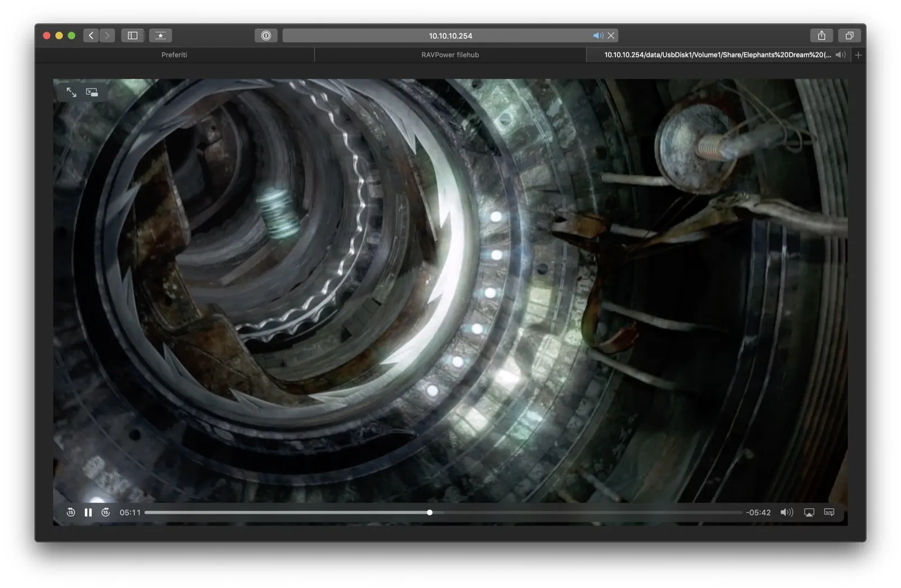This screenshot has height=588, width=901.
Task: Switch to the Preferiti tab
Action: (x=174, y=55)
